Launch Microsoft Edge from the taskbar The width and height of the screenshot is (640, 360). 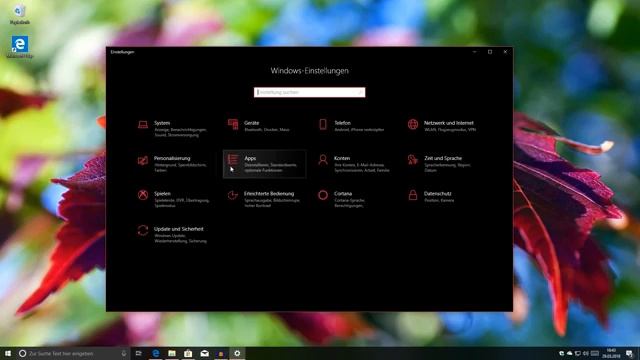click(156, 353)
